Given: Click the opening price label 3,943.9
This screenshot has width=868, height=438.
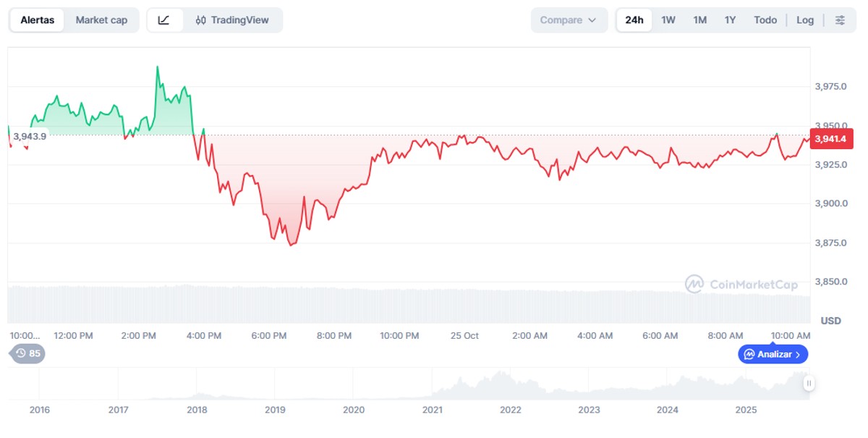Looking at the screenshot, I should [x=30, y=136].
